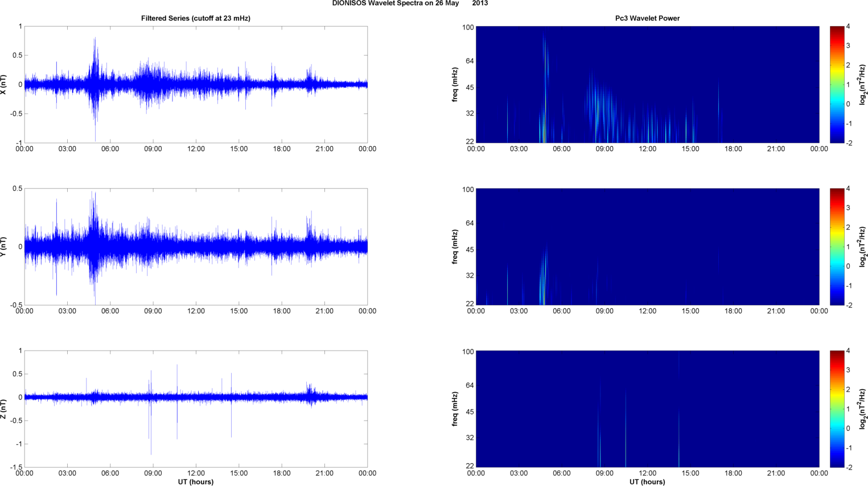
Task: Click the 12:00 tick label under the X time series
Action: (196, 149)
